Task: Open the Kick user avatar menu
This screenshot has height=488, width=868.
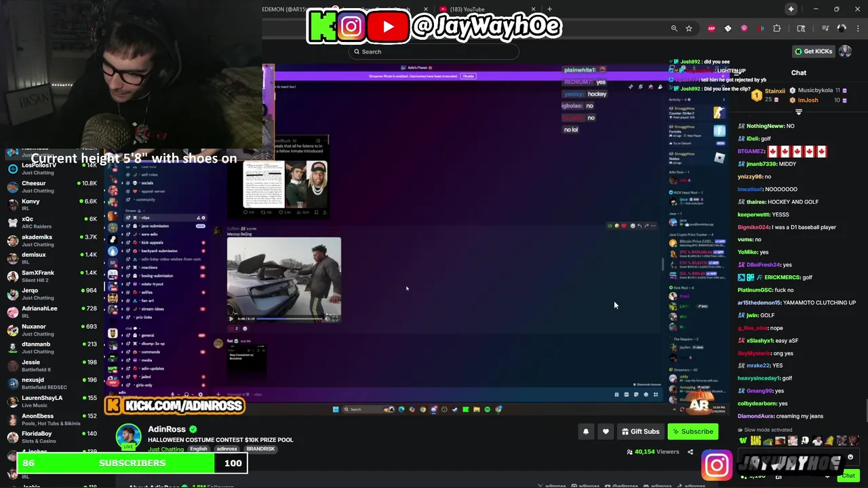Action: (x=845, y=52)
